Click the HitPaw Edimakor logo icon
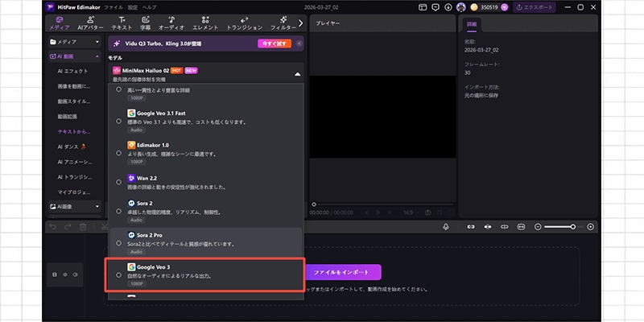644x322 pixels. point(50,7)
